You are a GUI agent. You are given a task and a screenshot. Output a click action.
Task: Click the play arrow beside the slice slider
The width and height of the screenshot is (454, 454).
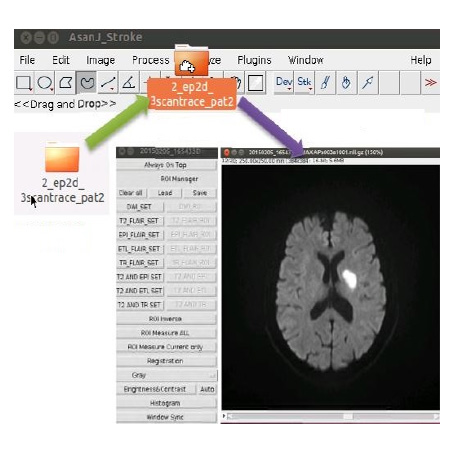[x=224, y=416]
